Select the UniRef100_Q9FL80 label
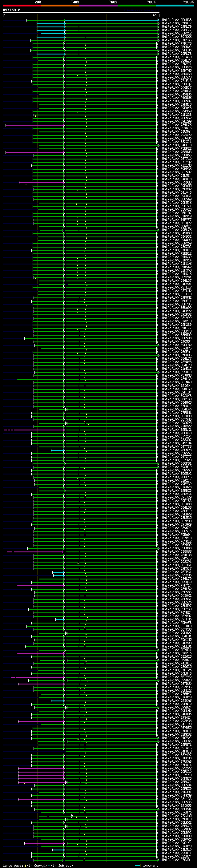The height and width of the screenshot is (868, 197). tap(176, 50)
